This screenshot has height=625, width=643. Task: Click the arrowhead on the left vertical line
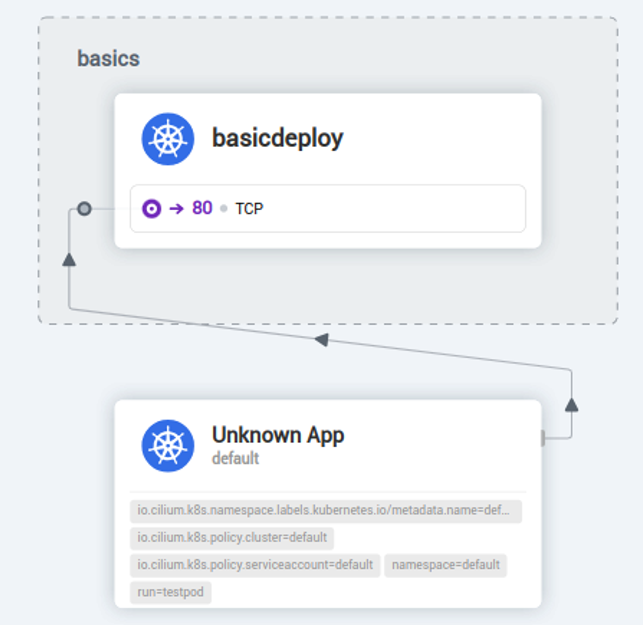tap(69, 259)
